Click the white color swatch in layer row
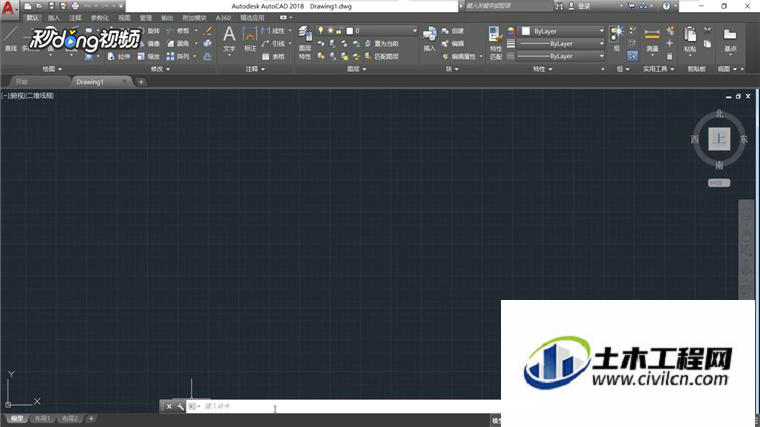The height and width of the screenshot is (427, 760). point(349,31)
